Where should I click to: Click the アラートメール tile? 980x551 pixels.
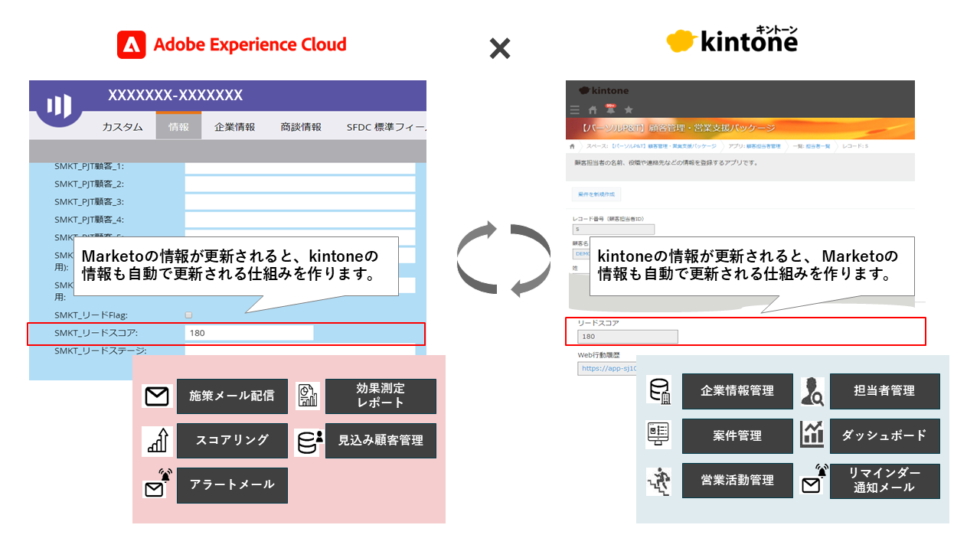click(x=232, y=485)
